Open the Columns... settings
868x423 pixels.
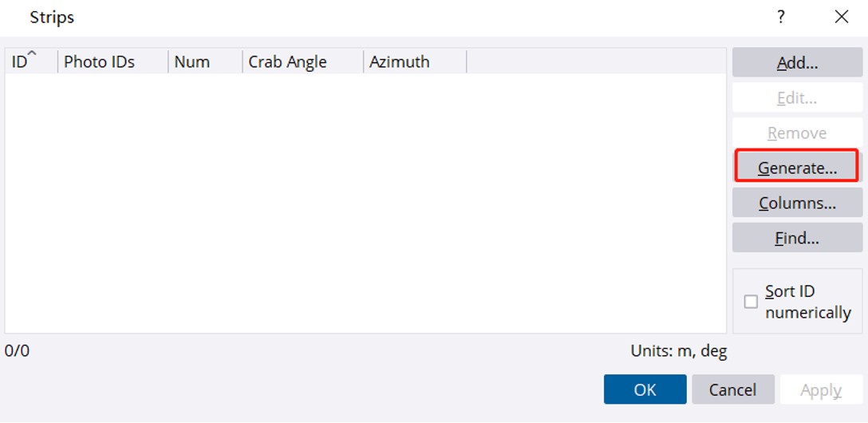pyautogui.click(x=796, y=203)
